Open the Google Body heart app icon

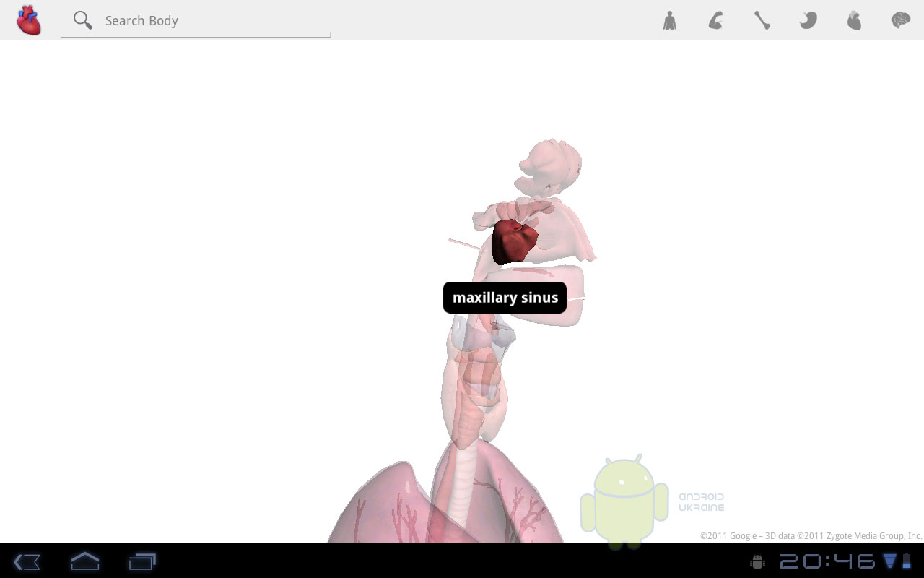pos(29,20)
